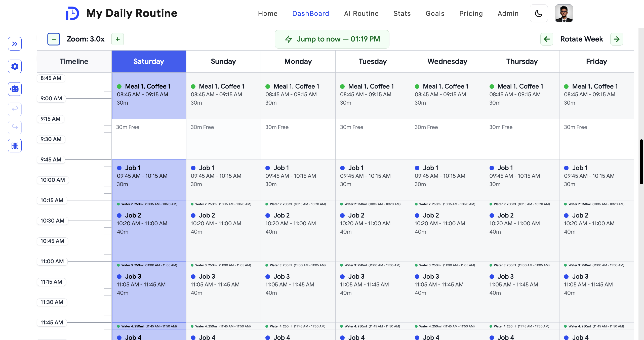This screenshot has width=644, height=340.
Task: Click Jump to now button
Action: click(332, 39)
